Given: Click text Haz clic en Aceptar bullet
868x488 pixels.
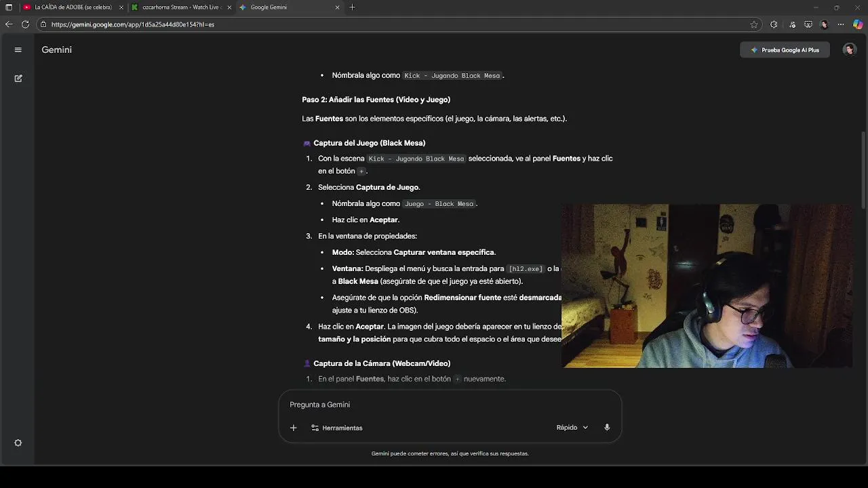Looking at the screenshot, I should click(x=366, y=220).
